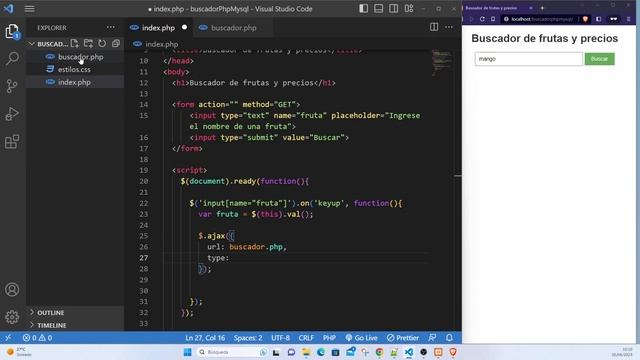Click the taskbar search box
The image size is (640, 360).
point(232,352)
